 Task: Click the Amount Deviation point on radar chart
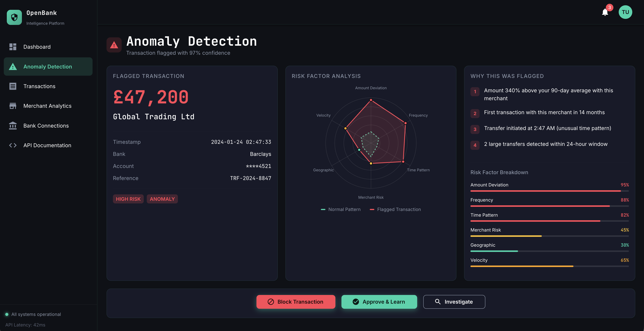click(371, 100)
